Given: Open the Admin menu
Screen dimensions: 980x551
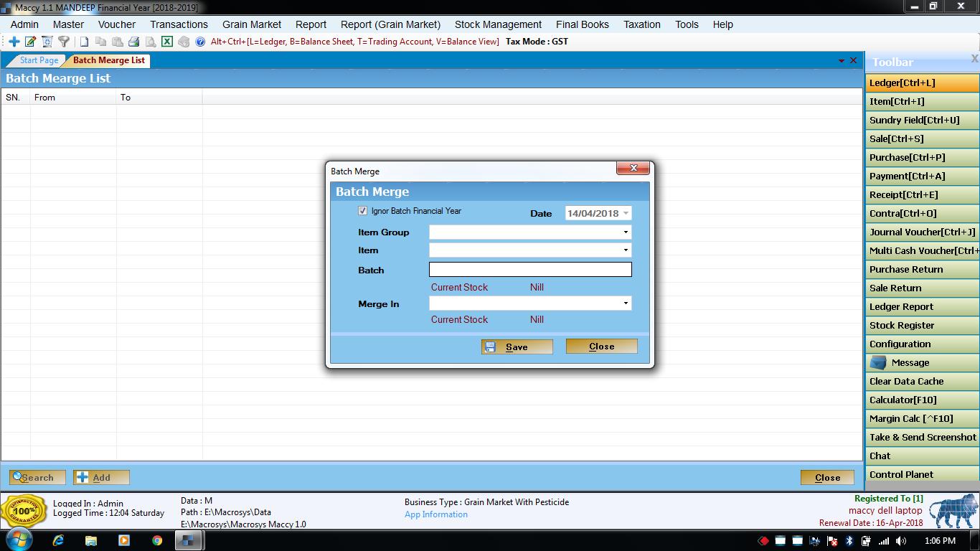Looking at the screenshot, I should [x=24, y=24].
